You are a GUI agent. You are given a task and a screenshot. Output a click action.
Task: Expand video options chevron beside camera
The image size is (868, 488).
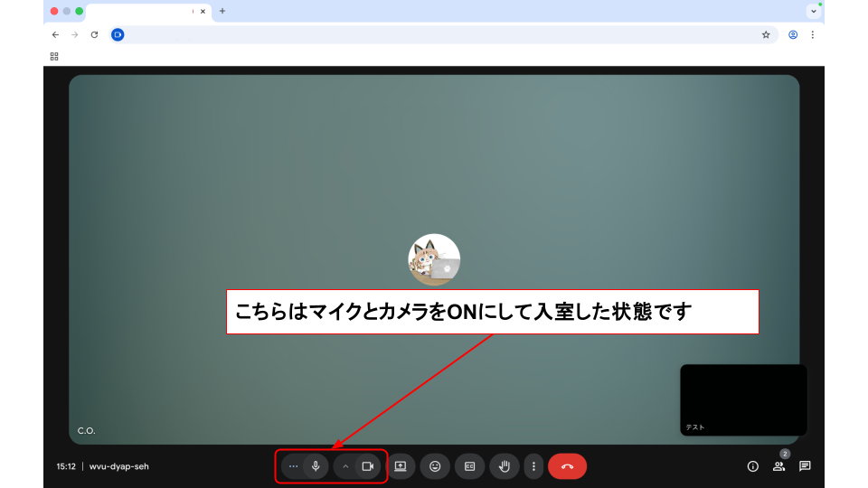click(x=345, y=466)
